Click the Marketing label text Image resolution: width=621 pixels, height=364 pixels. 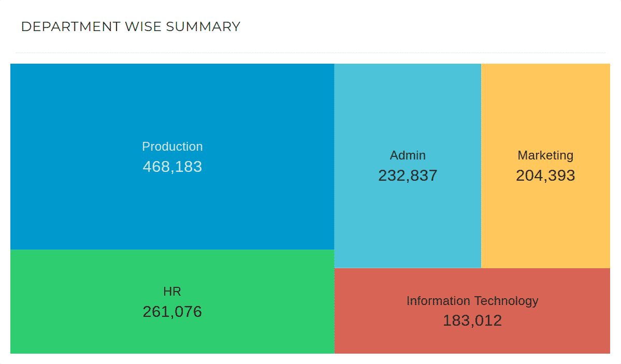click(545, 155)
